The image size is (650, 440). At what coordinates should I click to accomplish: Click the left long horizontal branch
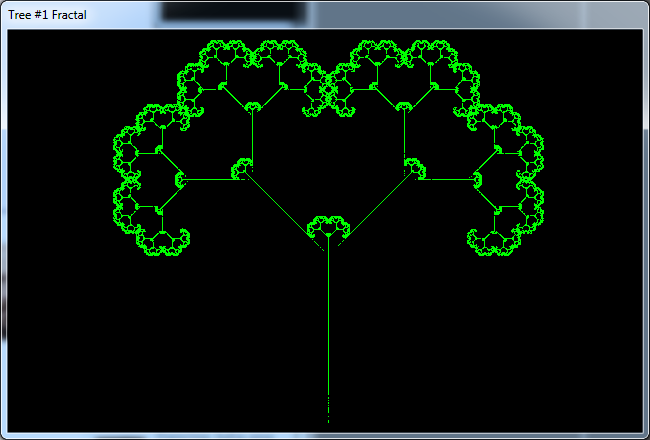click(x=212, y=180)
